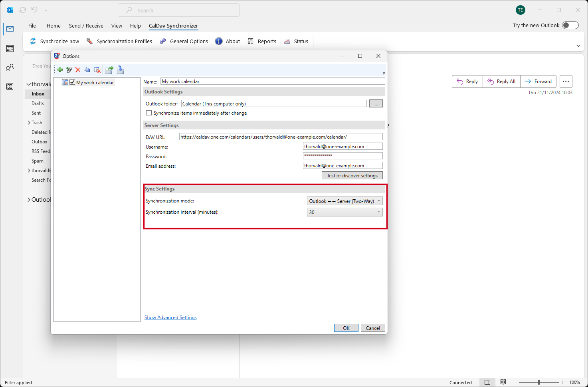Viewport: 588px width, 387px height.
Task: Expand the Trash folder
Action: point(28,122)
